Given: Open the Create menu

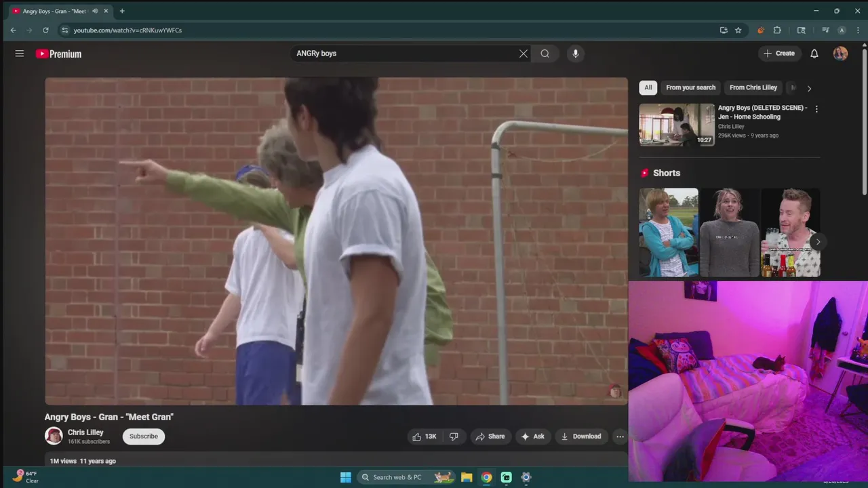Looking at the screenshot, I should (778, 54).
